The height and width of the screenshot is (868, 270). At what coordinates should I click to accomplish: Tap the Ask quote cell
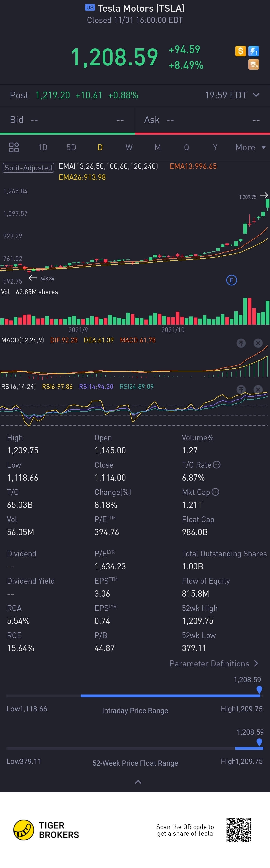click(x=202, y=119)
